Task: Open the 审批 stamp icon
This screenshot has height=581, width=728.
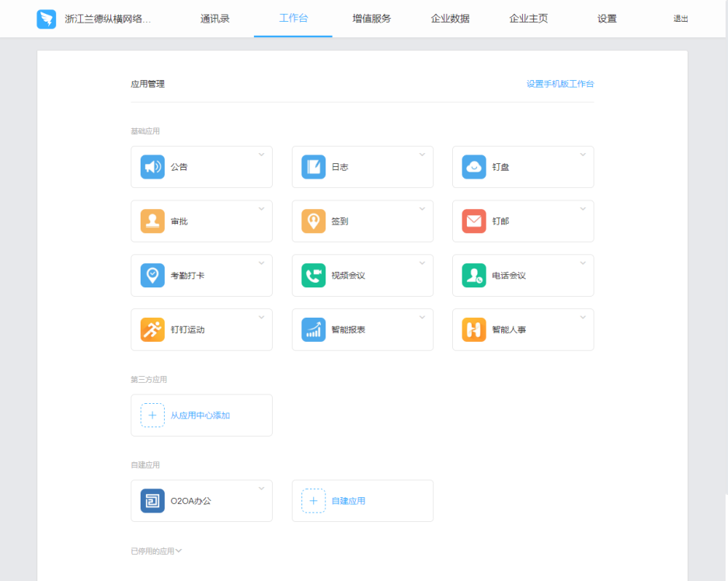Action: click(x=152, y=221)
